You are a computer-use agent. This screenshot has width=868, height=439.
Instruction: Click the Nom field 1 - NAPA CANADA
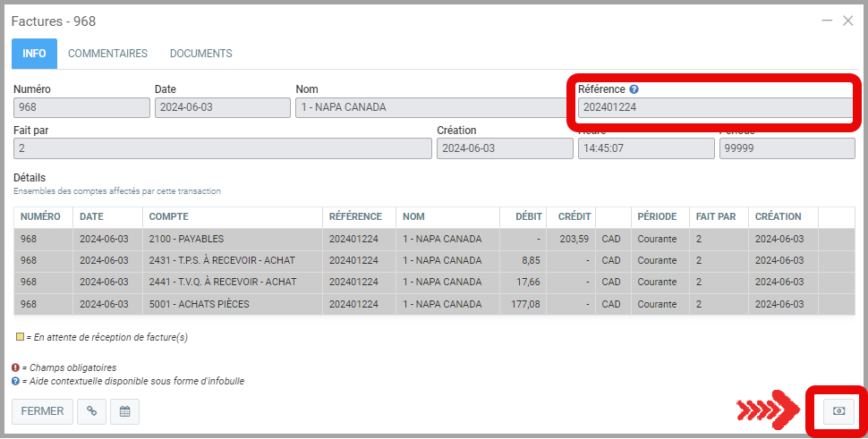[430, 108]
